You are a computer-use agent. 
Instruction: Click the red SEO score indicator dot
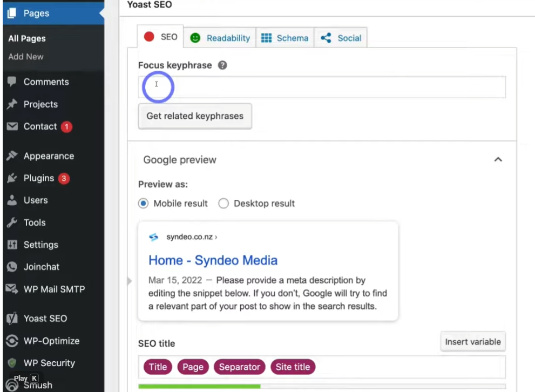149,37
